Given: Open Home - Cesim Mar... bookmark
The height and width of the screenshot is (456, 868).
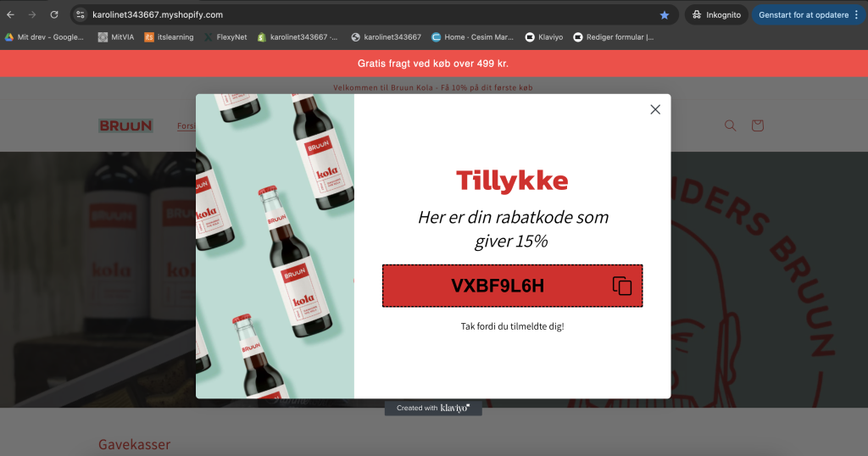Looking at the screenshot, I should 473,37.
